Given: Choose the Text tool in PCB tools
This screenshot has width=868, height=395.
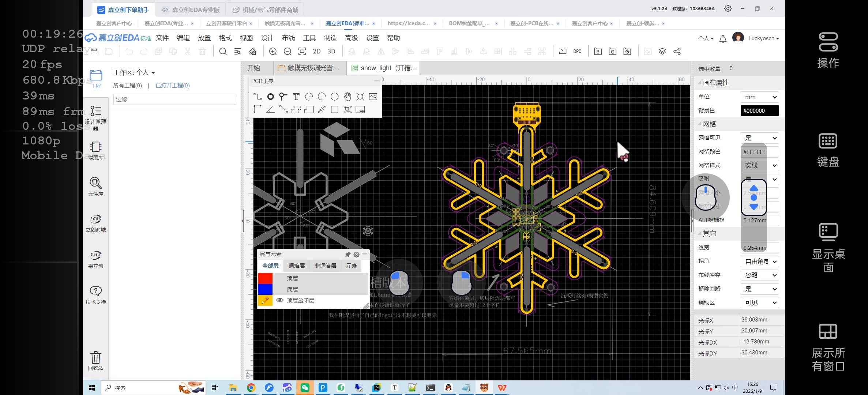Looking at the screenshot, I should point(296,97).
